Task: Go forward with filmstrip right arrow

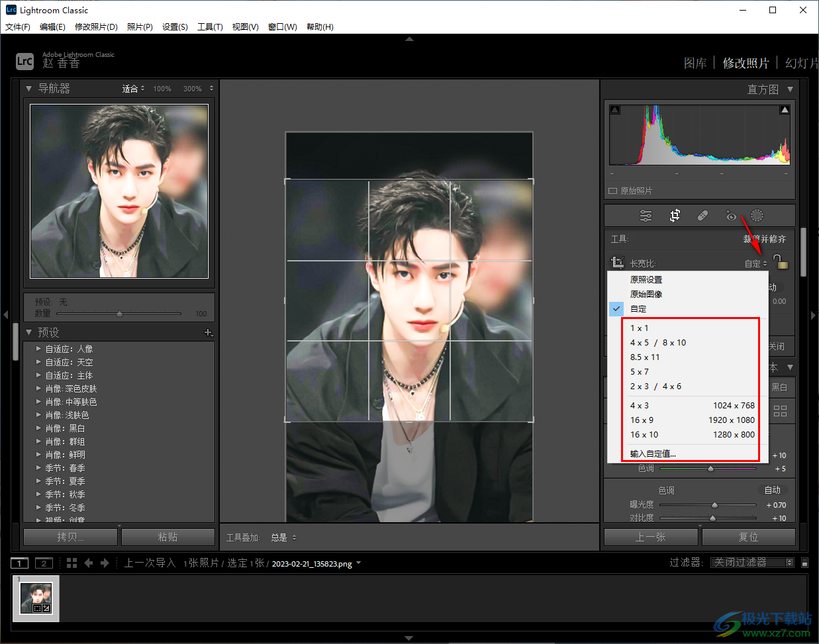Action: (105, 563)
